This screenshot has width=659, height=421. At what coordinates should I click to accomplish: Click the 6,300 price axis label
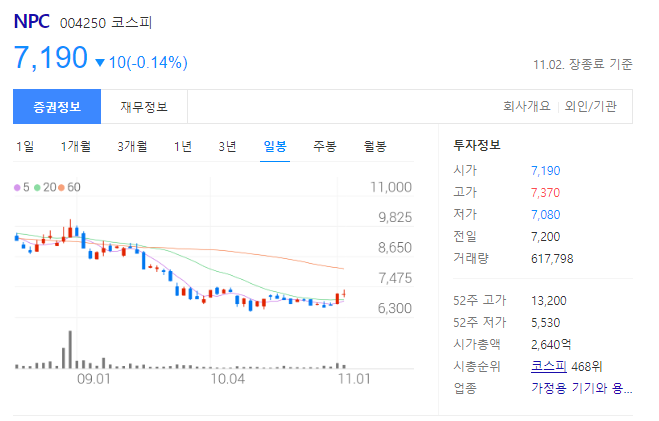coord(395,308)
